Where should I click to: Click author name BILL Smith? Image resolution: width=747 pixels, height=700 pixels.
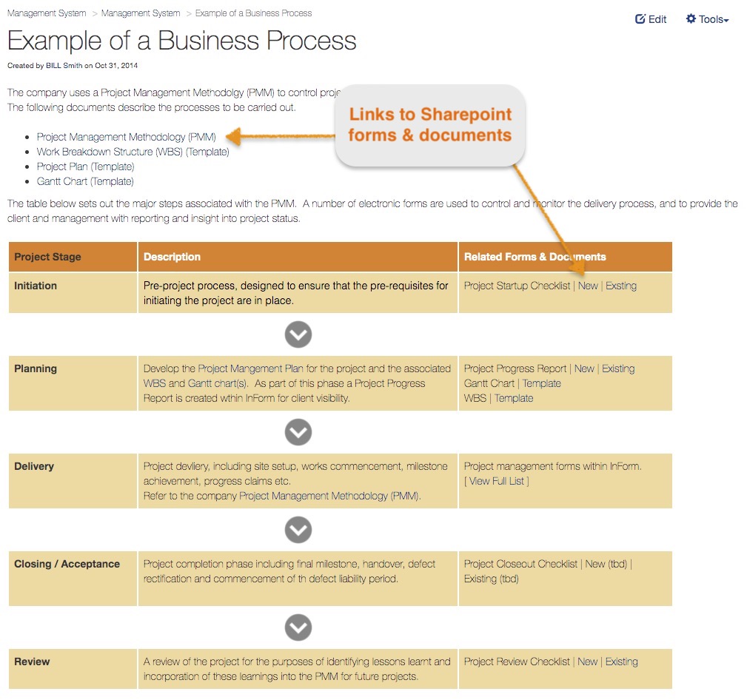click(64, 66)
